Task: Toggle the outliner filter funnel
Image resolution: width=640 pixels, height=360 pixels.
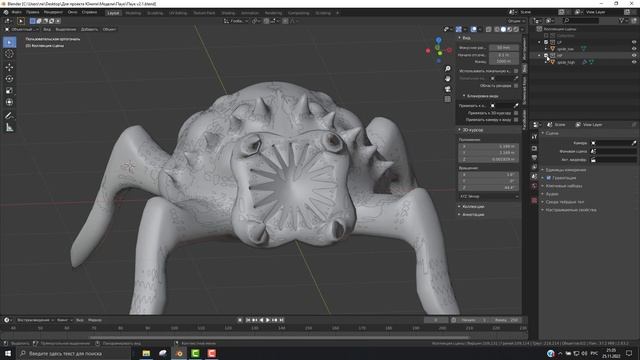Action: (621, 20)
